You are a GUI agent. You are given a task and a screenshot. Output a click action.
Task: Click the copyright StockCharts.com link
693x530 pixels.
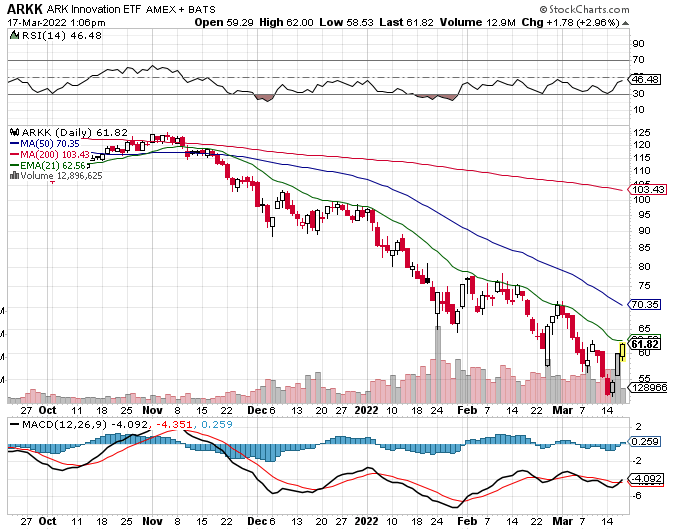pos(584,9)
